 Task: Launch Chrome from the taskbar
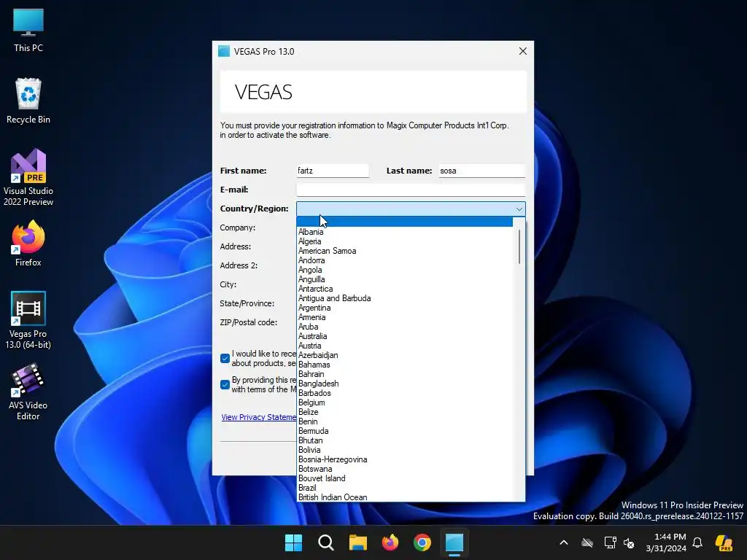(422, 542)
